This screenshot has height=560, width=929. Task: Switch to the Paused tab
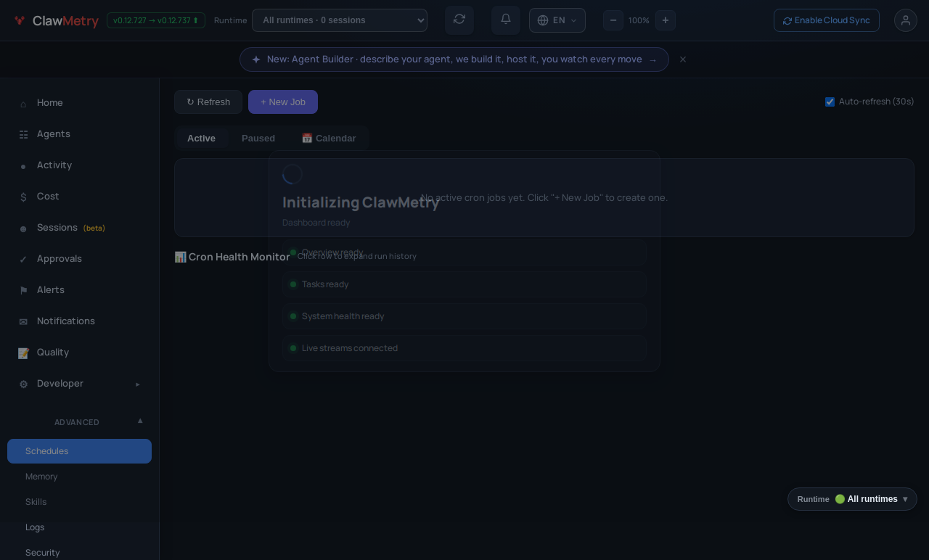coord(258,139)
